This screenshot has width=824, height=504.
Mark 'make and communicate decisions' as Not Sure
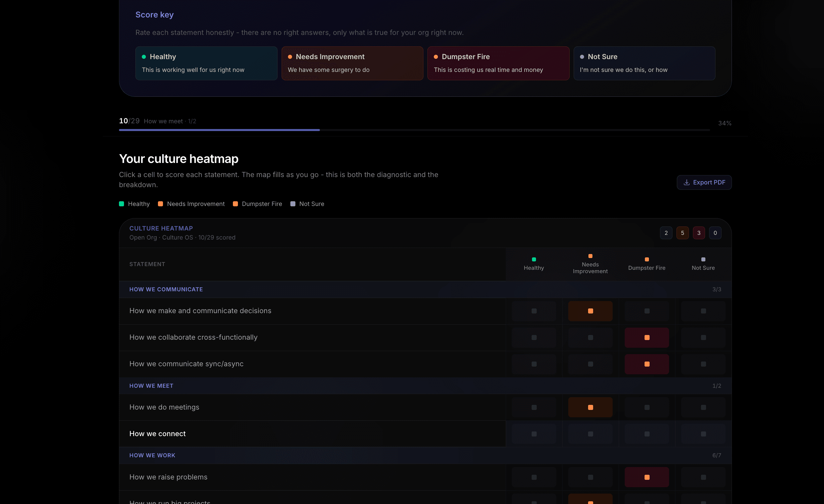(703, 311)
